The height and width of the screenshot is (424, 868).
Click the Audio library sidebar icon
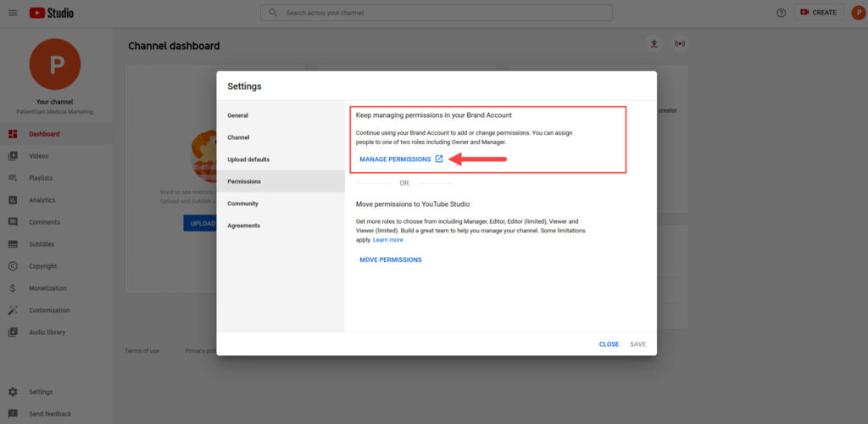pos(13,332)
